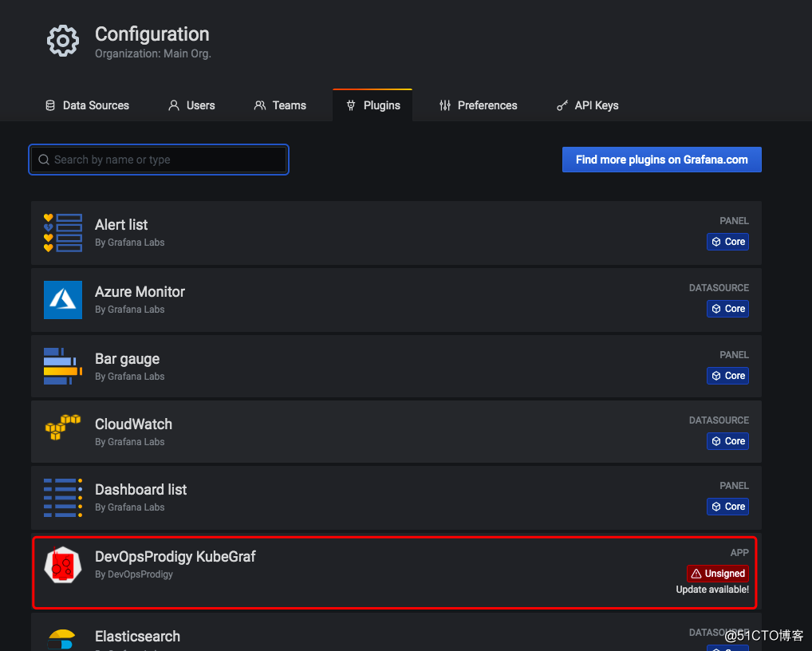
Task: Click the cube icon in Dashboard list Core badge
Action: 716,507
